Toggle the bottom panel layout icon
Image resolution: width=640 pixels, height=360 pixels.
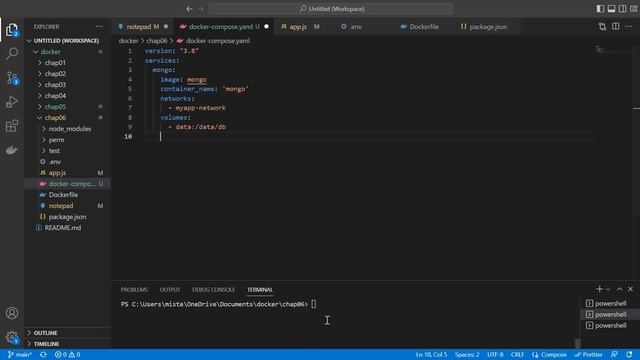611,9
